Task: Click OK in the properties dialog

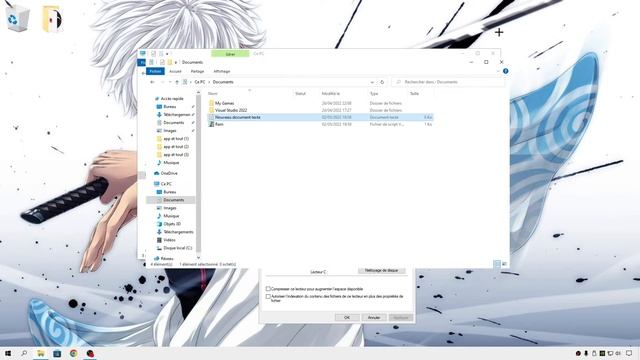Action: 347,318
